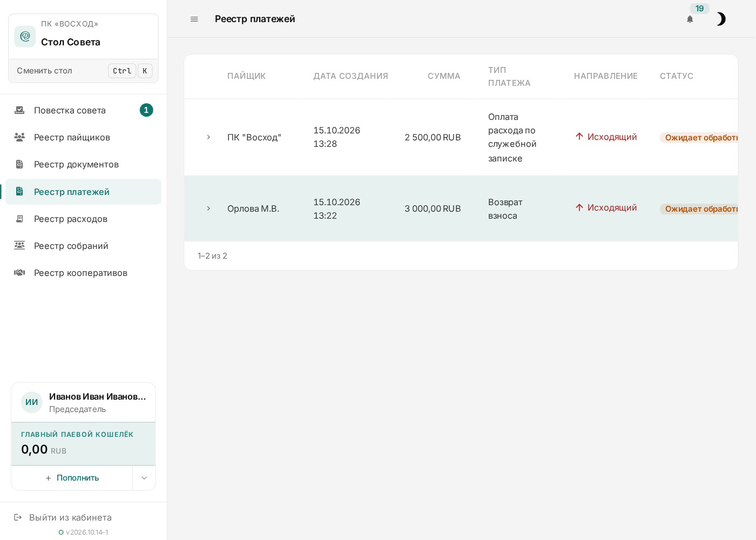Viewport: 756px width, 540px height.
Task: Click the ИИ user avatar
Action: pos(32,402)
